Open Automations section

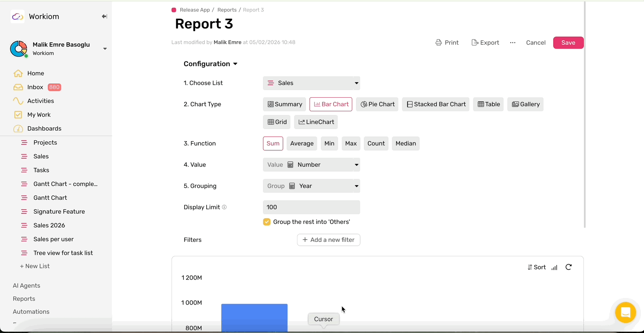click(31, 312)
